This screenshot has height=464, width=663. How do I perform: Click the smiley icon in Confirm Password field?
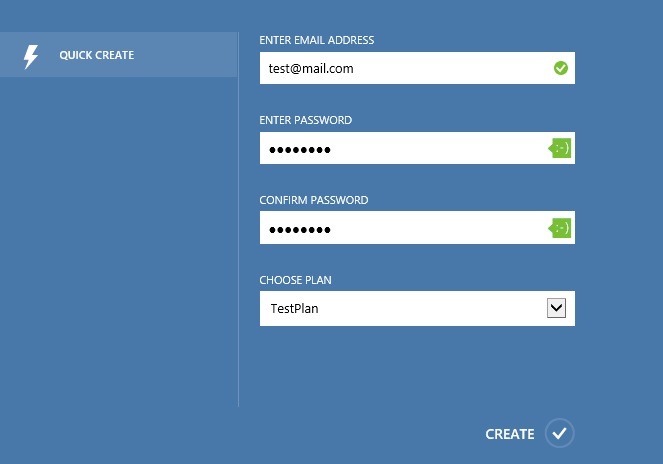(561, 228)
